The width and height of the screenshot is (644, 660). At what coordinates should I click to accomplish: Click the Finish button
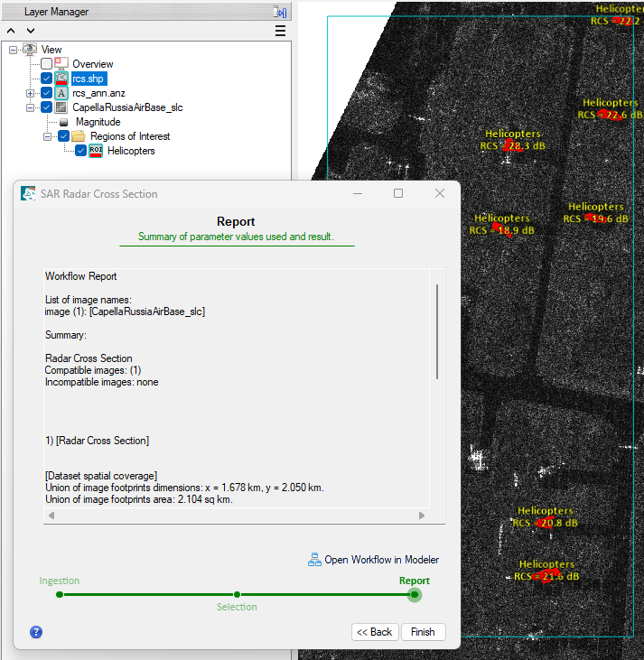pos(423,632)
